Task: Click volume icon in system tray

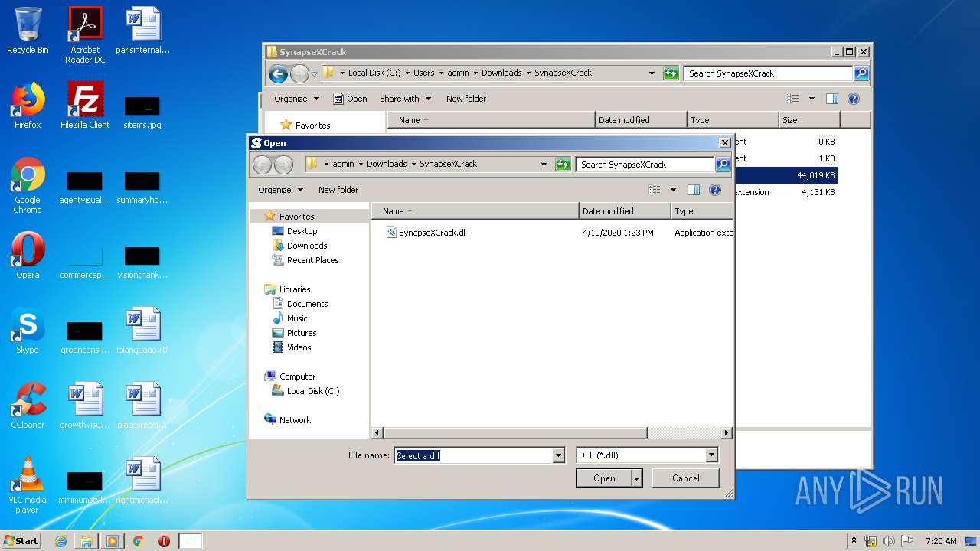Action: [x=888, y=541]
